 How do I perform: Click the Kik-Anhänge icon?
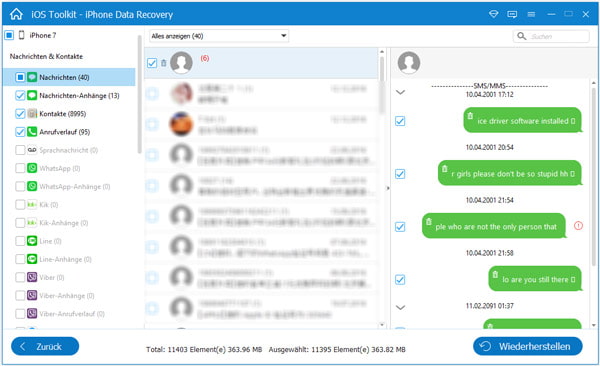(32, 223)
